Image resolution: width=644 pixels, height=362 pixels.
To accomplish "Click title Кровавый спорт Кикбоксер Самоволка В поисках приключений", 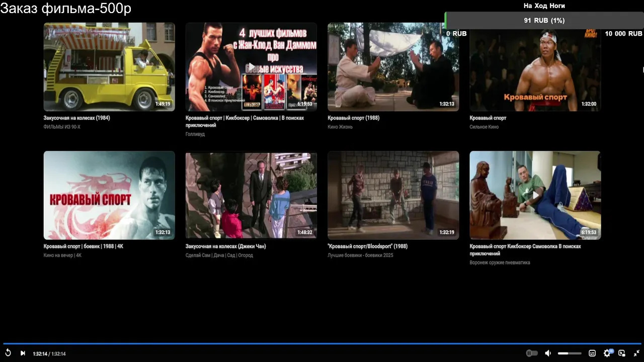I will (525, 250).
